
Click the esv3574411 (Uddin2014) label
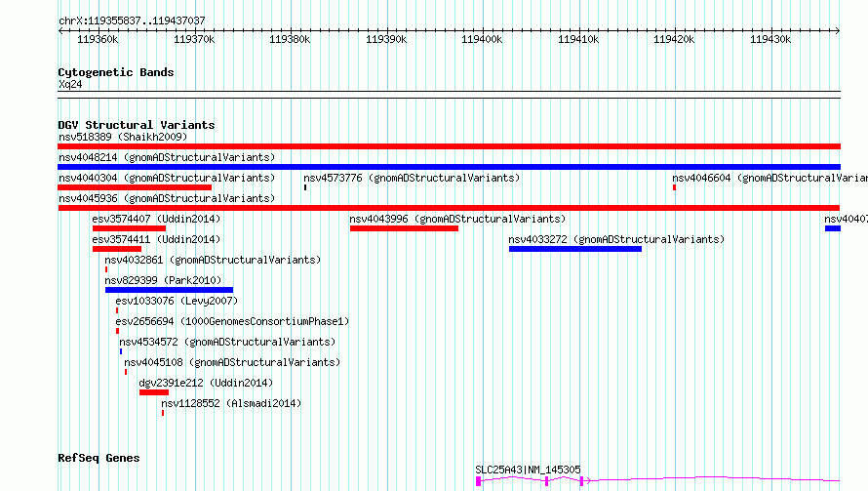pyautogui.click(x=156, y=239)
